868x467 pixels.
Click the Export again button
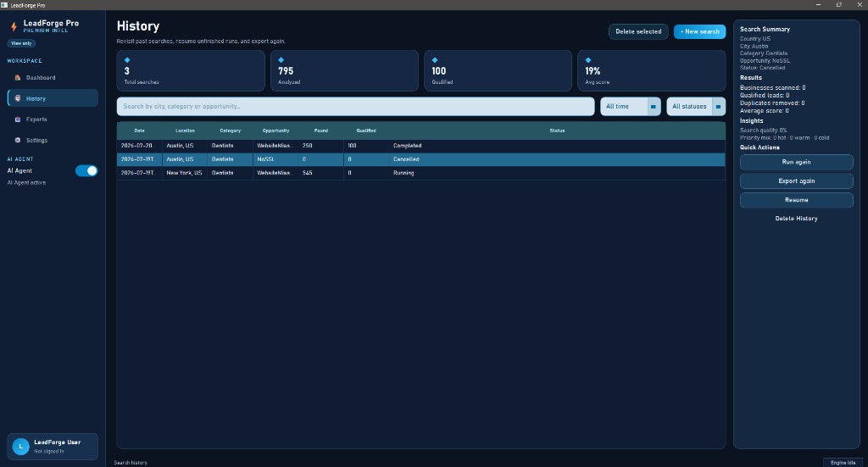point(796,181)
